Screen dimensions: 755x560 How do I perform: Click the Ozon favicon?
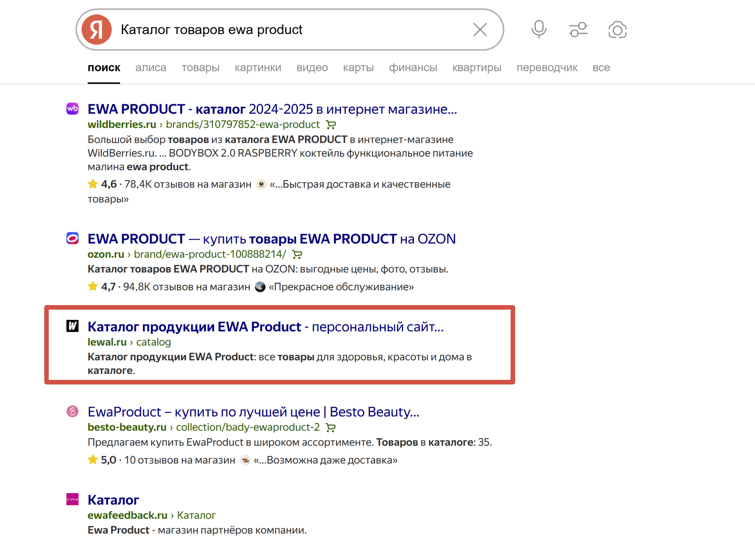click(72, 238)
